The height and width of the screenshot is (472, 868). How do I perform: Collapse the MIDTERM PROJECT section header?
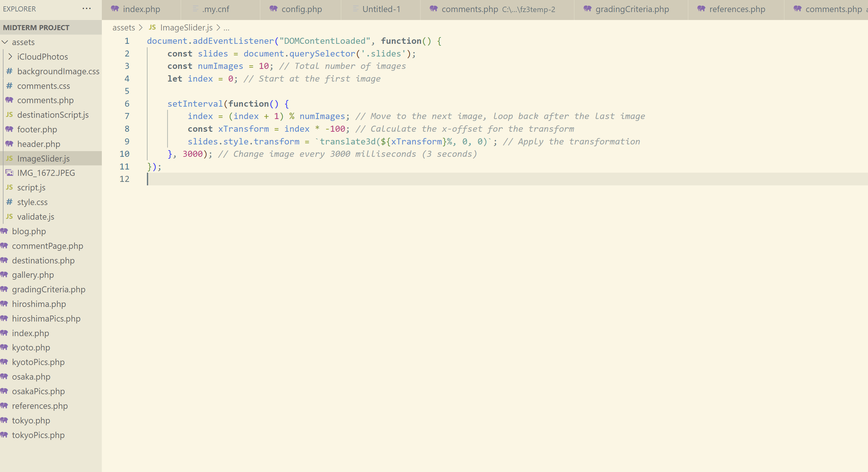pos(36,28)
